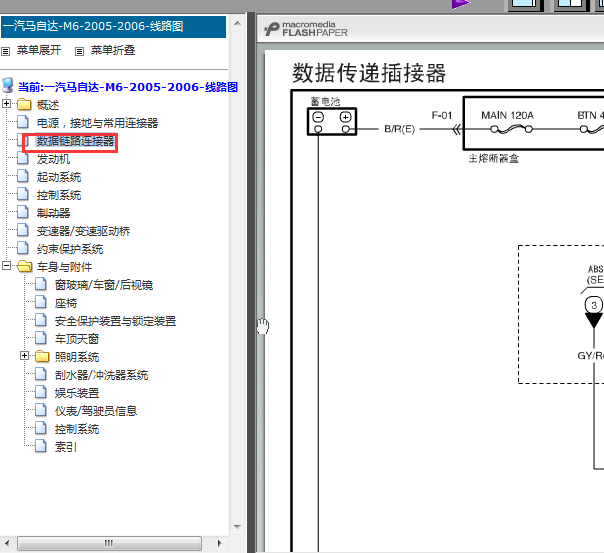Click the list icon beside 菜单折叠

pyautogui.click(x=79, y=51)
